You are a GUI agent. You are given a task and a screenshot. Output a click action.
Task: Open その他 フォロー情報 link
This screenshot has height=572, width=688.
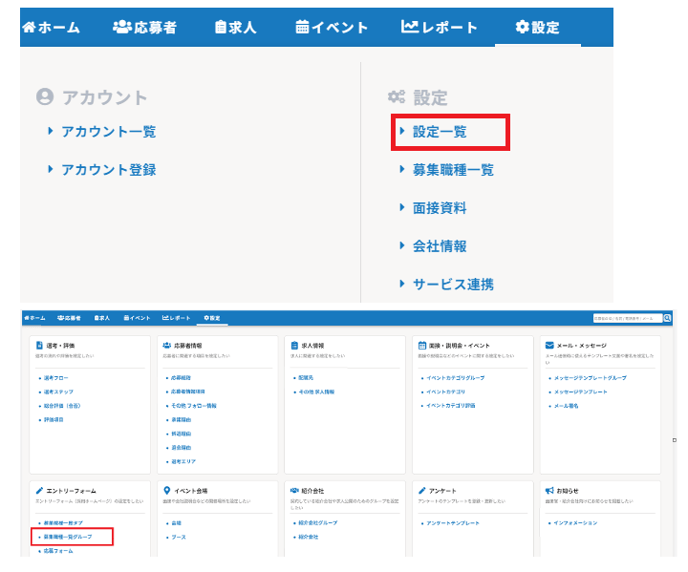click(x=194, y=406)
